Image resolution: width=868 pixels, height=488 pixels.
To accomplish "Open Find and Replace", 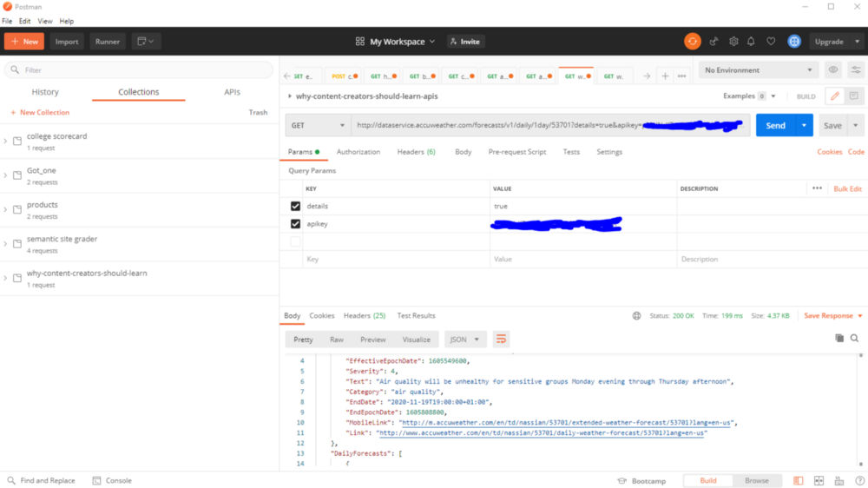I will tap(41, 480).
